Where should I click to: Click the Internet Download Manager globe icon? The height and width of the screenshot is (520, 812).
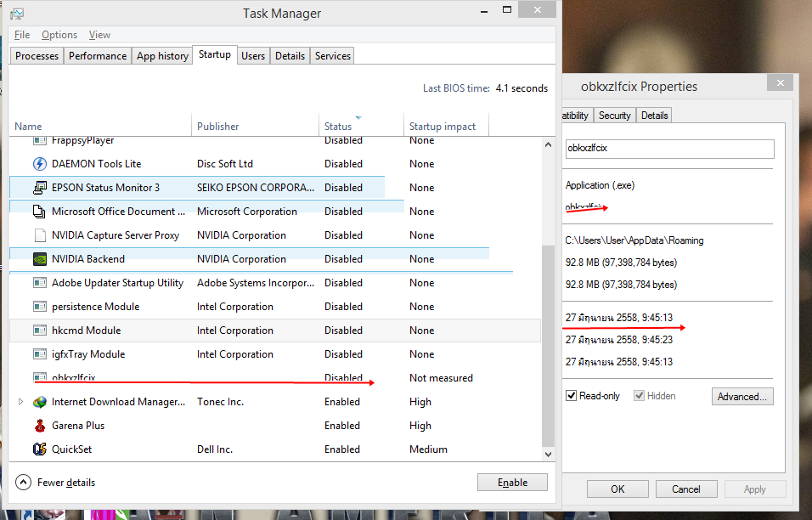[40, 402]
